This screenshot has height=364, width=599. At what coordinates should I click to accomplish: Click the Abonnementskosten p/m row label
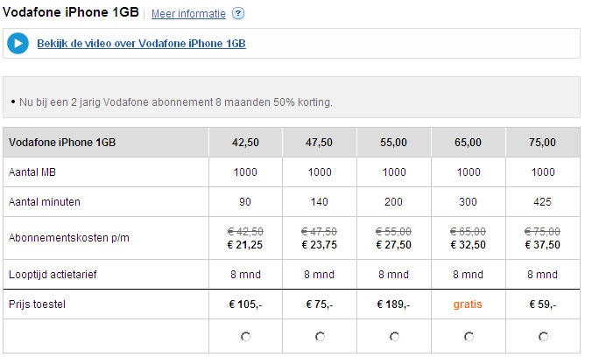click(56, 238)
